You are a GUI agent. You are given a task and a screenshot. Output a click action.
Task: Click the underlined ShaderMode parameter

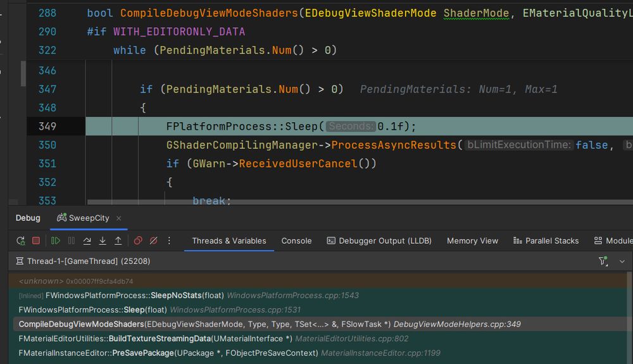(476, 13)
